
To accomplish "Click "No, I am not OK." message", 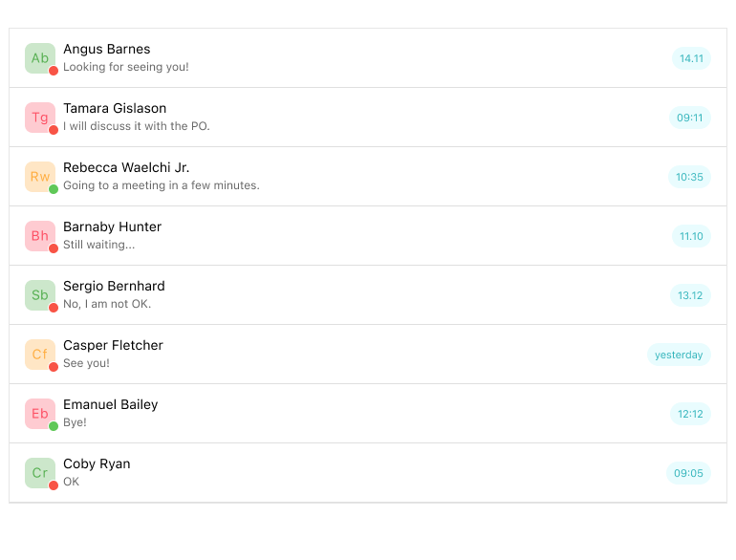I will coord(107,304).
